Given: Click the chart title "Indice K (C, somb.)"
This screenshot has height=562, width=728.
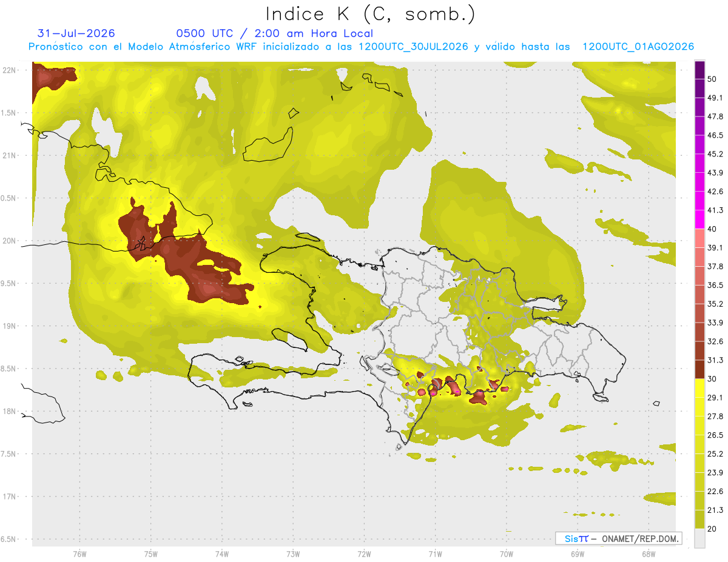Looking at the screenshot, I should 370,14.
